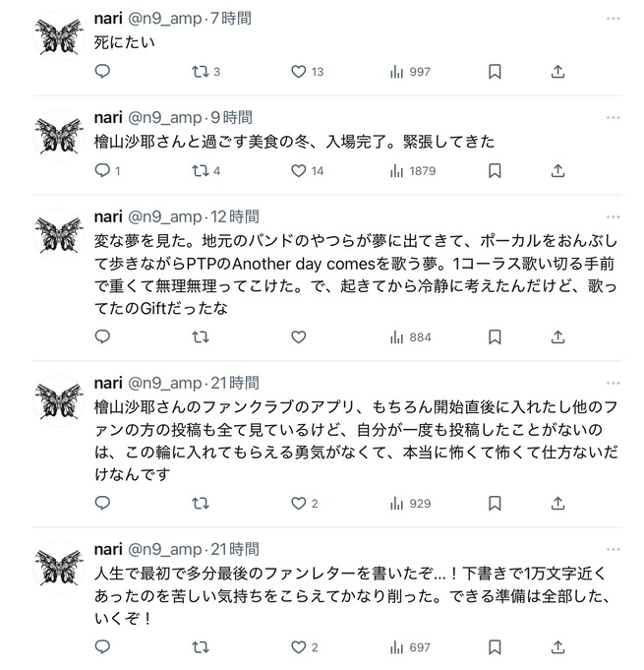644x670 pixels.
Task: Open more options on the 9時間 tweet
Action: pos(613,117)
